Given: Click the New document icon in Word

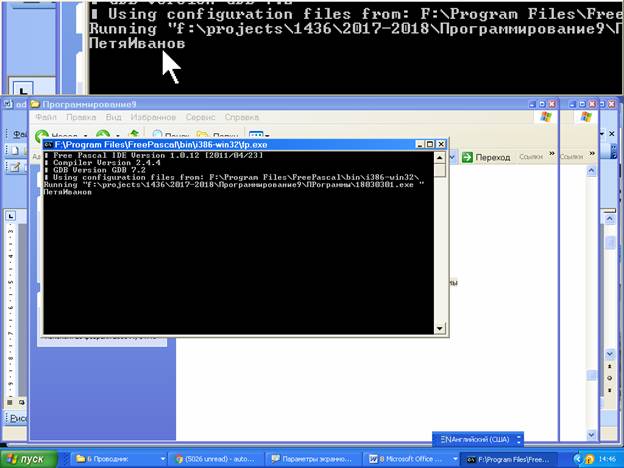Looking at the screenshot, I should 15,150.
